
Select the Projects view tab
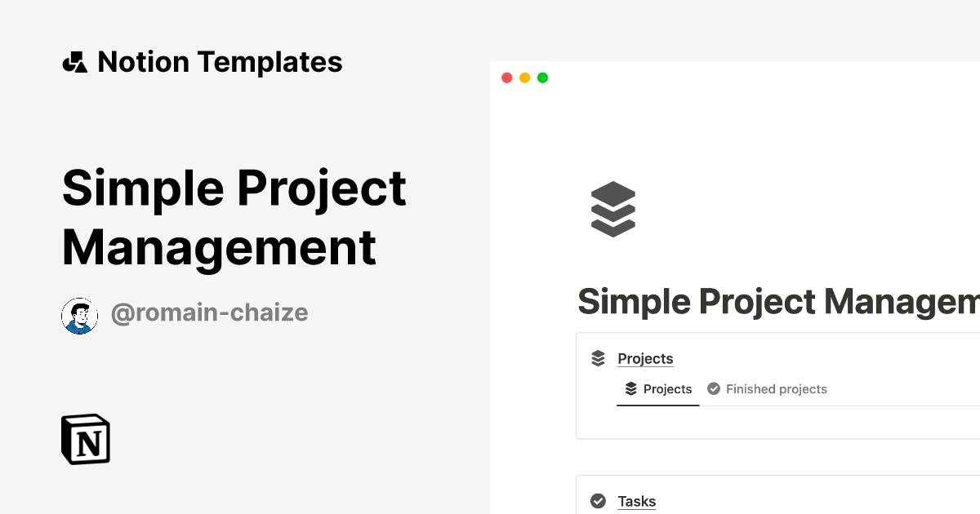(x=667, y=389)
